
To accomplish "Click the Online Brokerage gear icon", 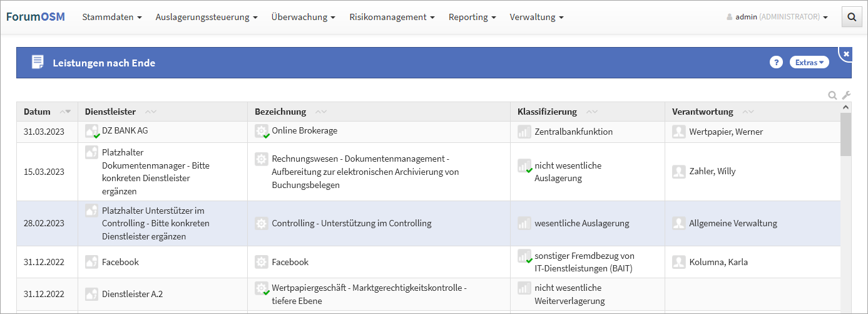I will click(262, 132).
